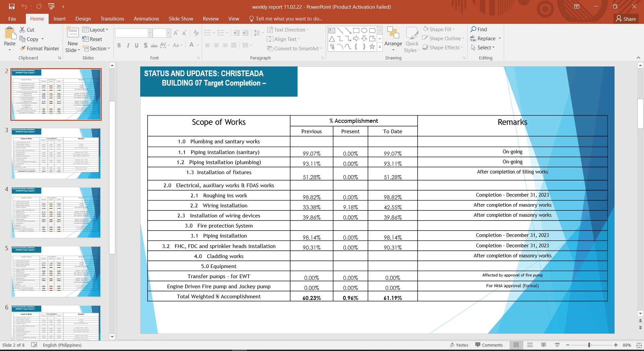This screenshot has width=644, height=351.
Task: Select slide 3 thumbnail
Action: pos(56,153)
